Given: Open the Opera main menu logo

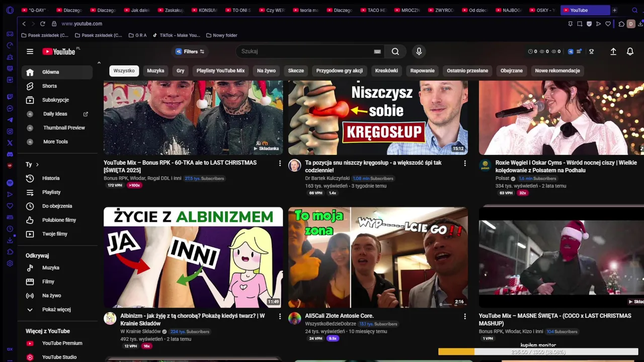Looking at the screenshot, I should (x=10, y=10).
